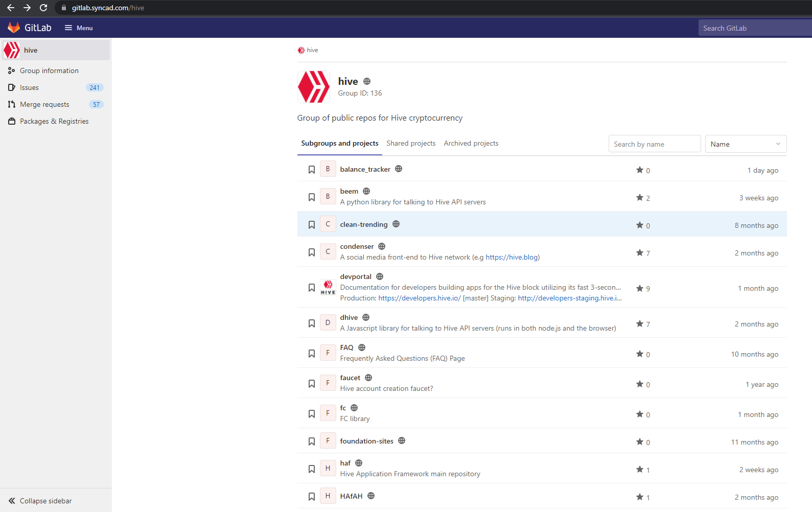Click bookmark icon on balance_tracker row

click(x=312, y=170)
